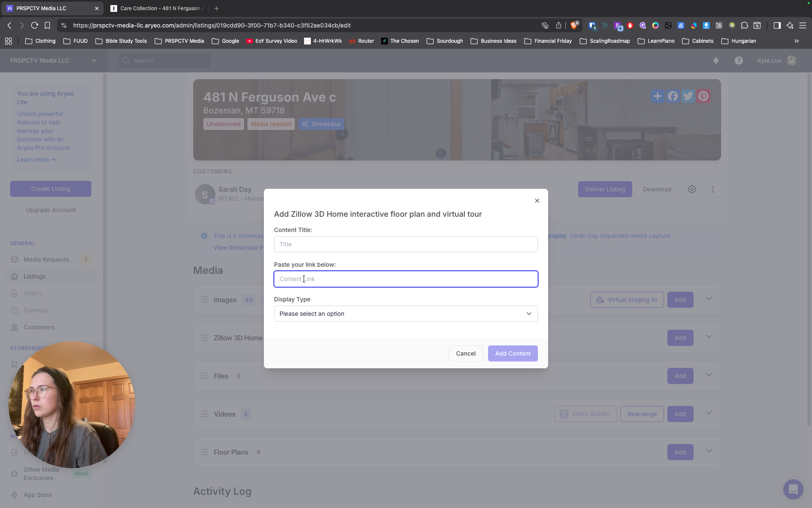The width and height of the screenshot is (812, 508).
Task: Open the lightning bolt quick actions icon
Action: (716, 61)
